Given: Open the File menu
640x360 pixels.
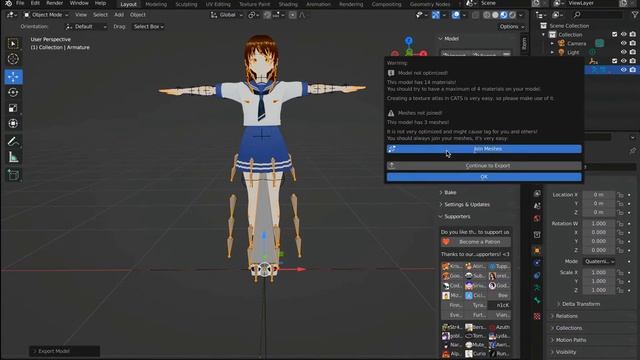Looking at the screenshot, I should pyautogui.click(x=20, y=3).
